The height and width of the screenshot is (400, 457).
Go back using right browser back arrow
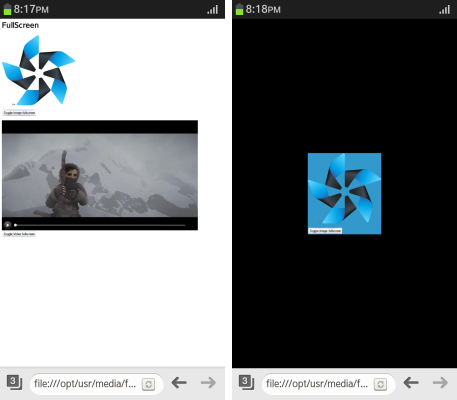[411, 383]
